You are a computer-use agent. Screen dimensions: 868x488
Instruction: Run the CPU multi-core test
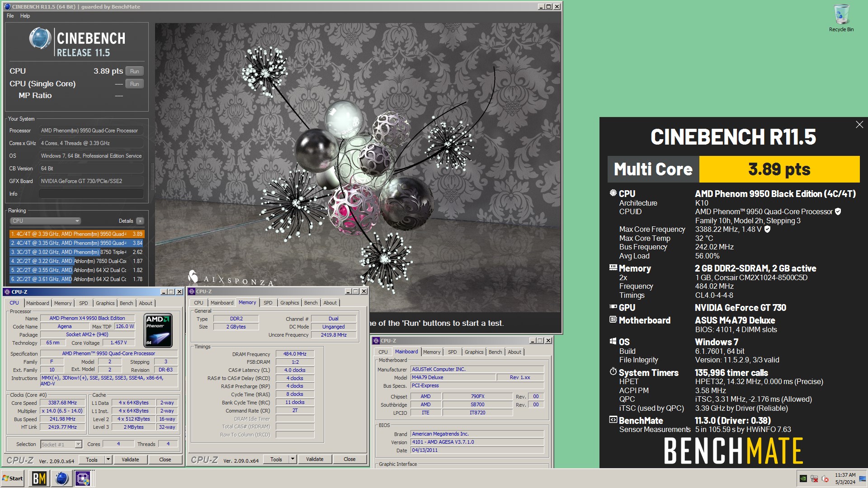135,71
